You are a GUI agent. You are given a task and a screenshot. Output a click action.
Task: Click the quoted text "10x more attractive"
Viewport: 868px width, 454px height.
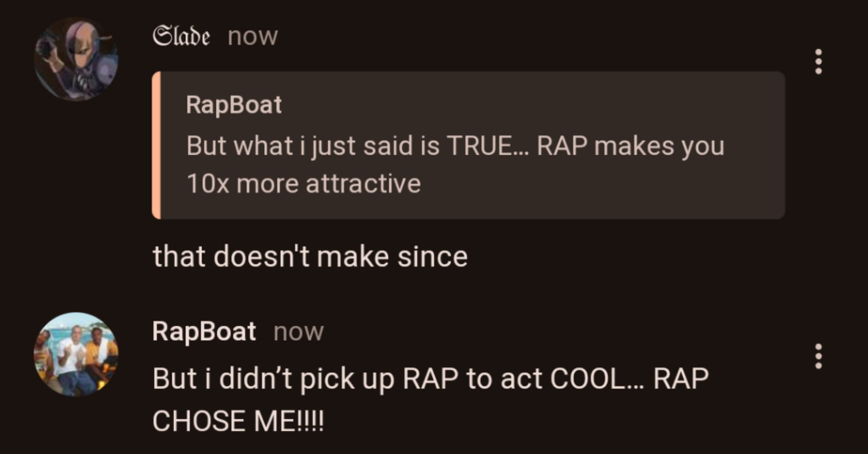click(x=303, y=184)
